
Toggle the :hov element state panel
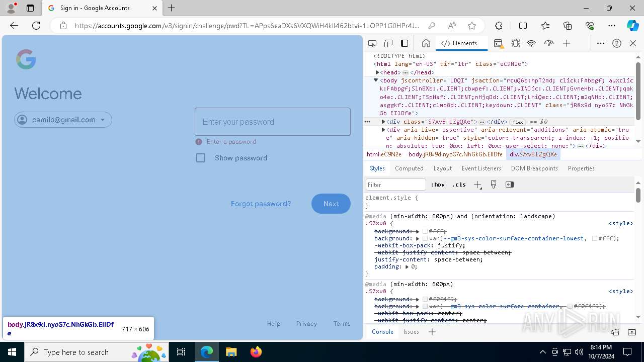[x=438, y=185]
